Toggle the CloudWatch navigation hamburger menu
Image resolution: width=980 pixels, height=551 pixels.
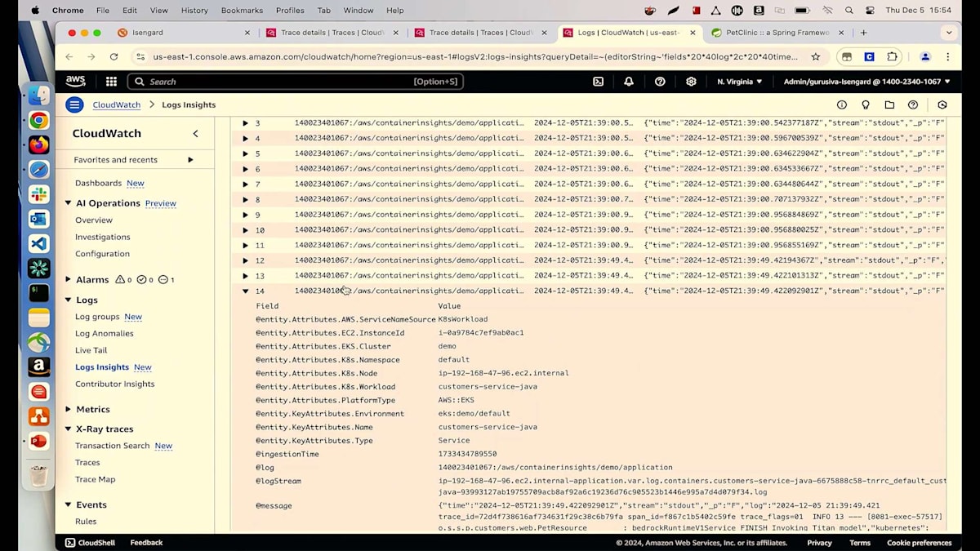tap(74, 104)
